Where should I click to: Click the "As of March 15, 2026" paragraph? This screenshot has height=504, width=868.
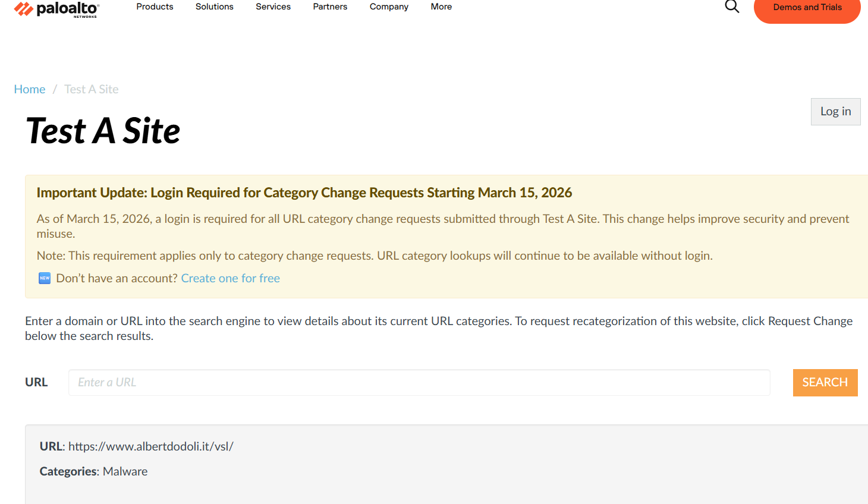[443, 226]
